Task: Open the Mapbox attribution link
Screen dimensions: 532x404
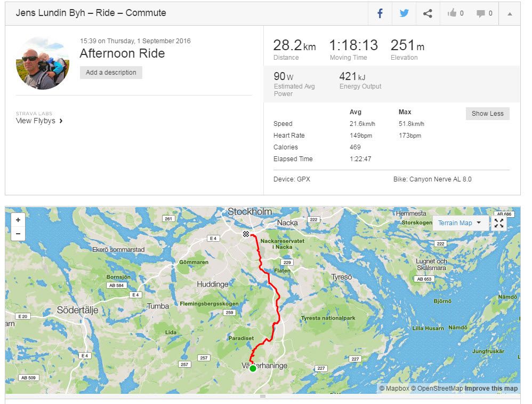Action: tap(396, 388)
